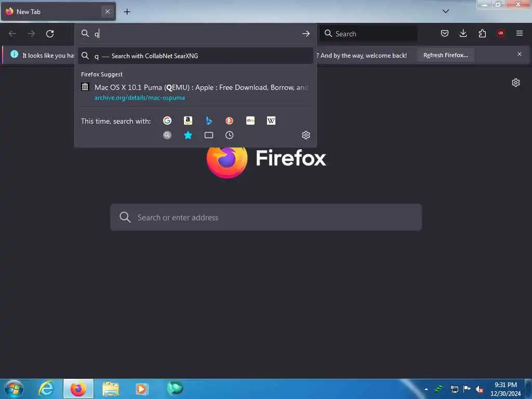The width and height of the screenshot is (532, 399).
Task: Open the Downloads panel
Action: pyautogui.click(x=463, y=33)
